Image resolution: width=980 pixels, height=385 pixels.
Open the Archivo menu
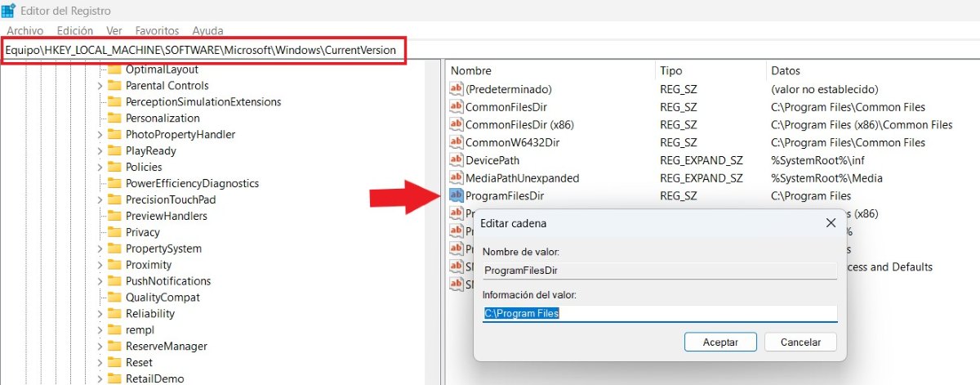coord(25,30)
